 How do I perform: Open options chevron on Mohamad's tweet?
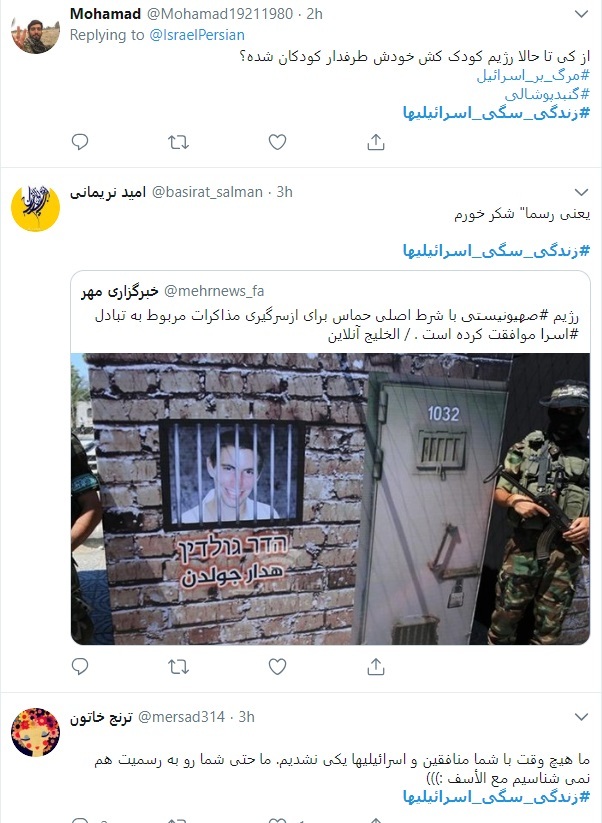point(582,14)
